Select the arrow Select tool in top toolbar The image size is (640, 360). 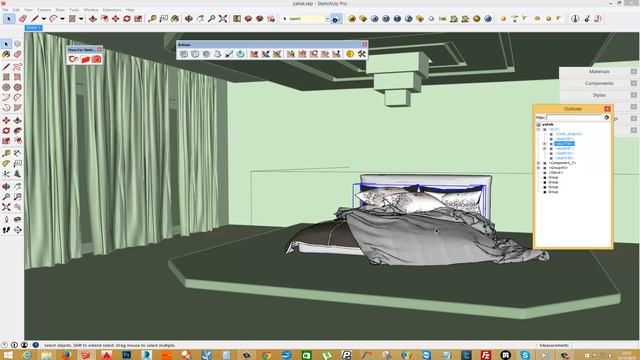click(9, 19)
